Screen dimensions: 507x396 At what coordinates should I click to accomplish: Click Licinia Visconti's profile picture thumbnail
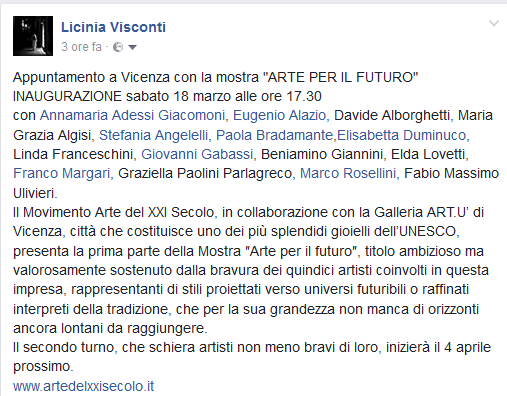pos(33,36)
